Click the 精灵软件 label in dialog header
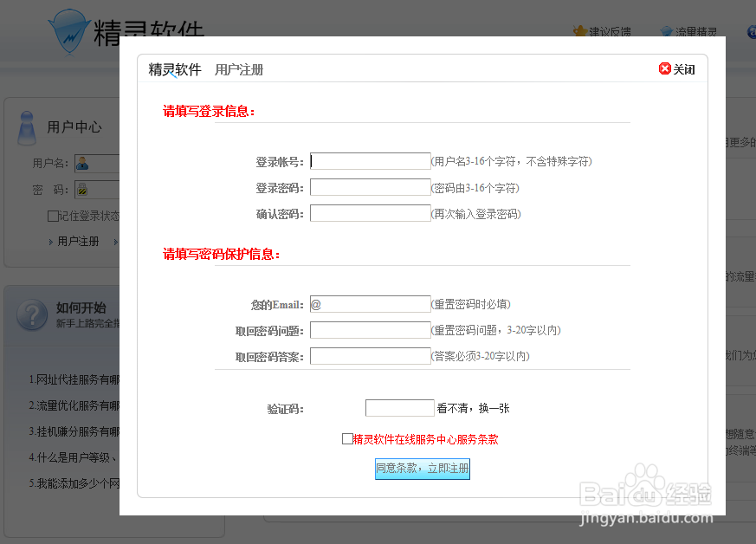The image size is (756, 544). [x=173, y=68]
